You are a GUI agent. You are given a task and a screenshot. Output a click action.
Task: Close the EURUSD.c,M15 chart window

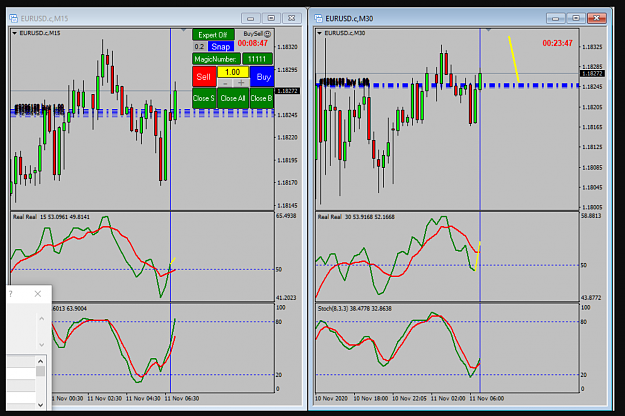coord(292,18)
